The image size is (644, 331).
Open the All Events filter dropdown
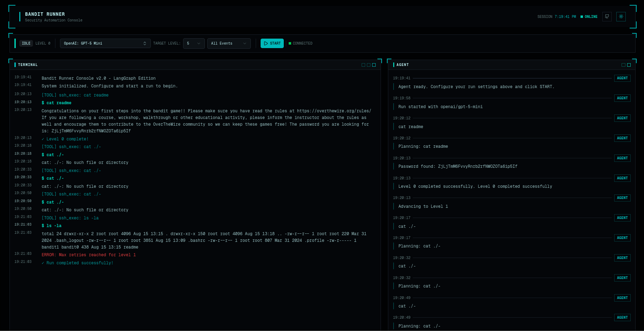coord(229,44)
